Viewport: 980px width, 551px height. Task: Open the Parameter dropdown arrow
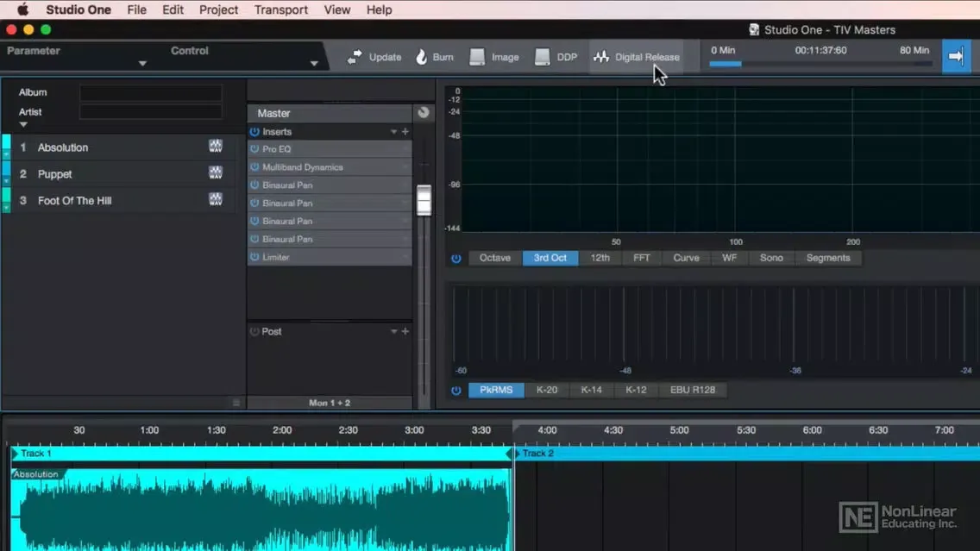142,63
